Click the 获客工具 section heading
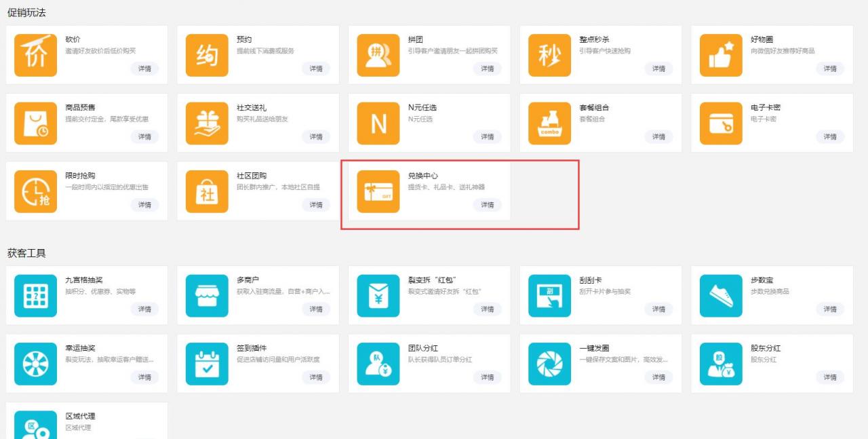 26,253
